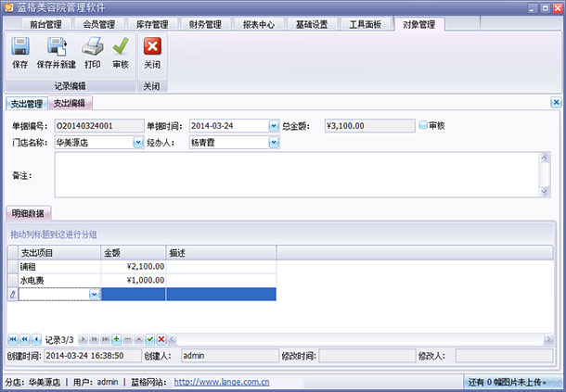Delete record with minus navigator button
The height and width of the screenshot is (392, 566).
(127, 339)
